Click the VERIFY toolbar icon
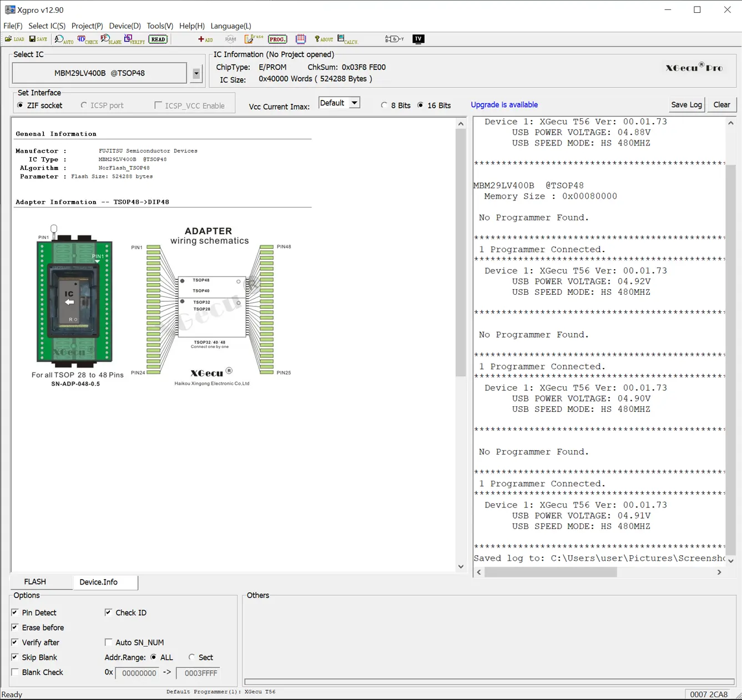This screenshot has width=742, height=700. tap(134, 39)
